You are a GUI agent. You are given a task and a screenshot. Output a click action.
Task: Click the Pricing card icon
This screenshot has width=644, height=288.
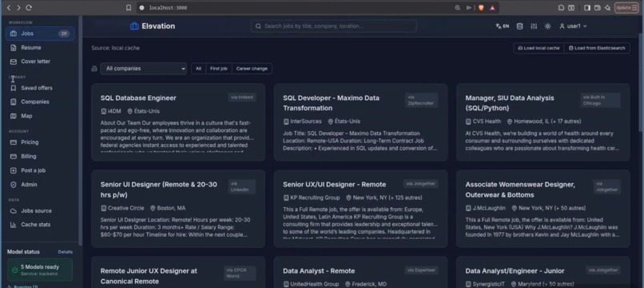tap(13, 142)
